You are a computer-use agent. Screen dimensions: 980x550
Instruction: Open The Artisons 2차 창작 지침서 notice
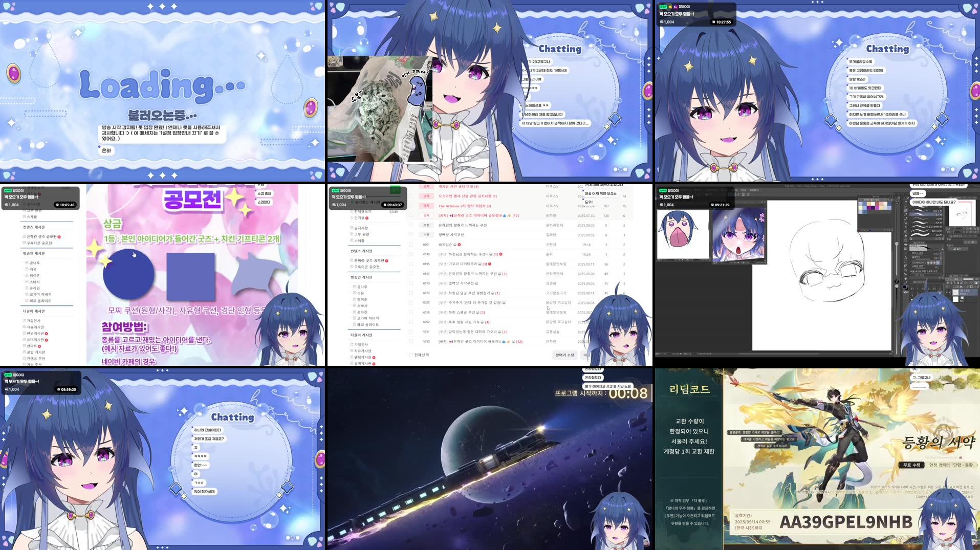(464, 206)
